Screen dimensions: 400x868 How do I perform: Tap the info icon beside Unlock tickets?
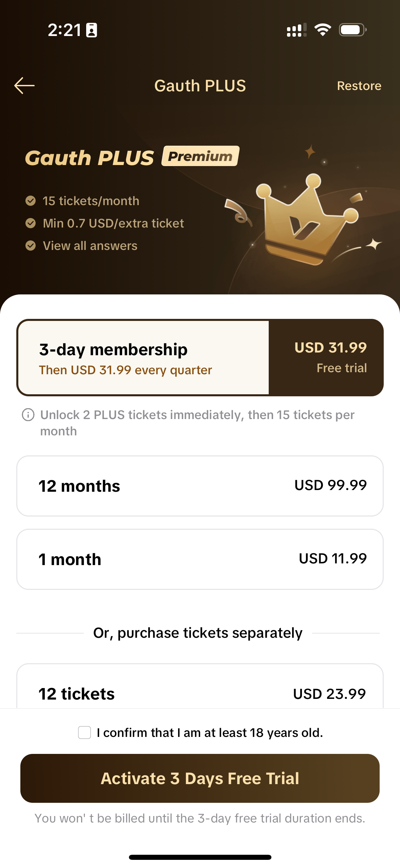[28, 415]
